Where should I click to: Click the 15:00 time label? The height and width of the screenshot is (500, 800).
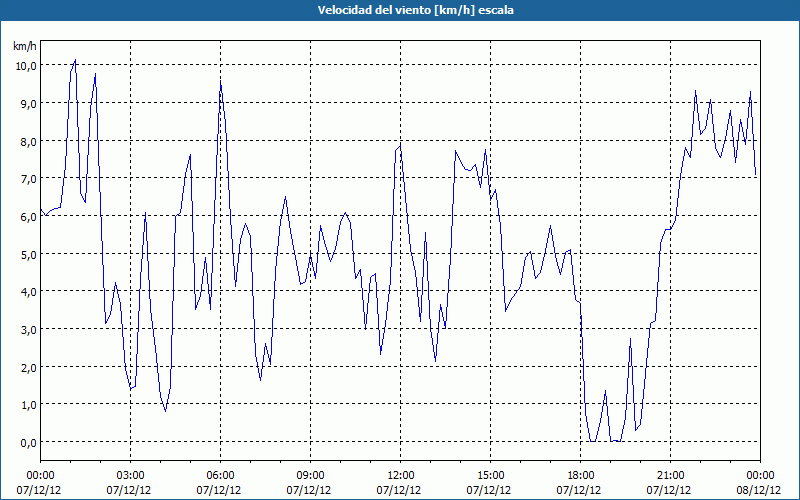tap(490, 476)
